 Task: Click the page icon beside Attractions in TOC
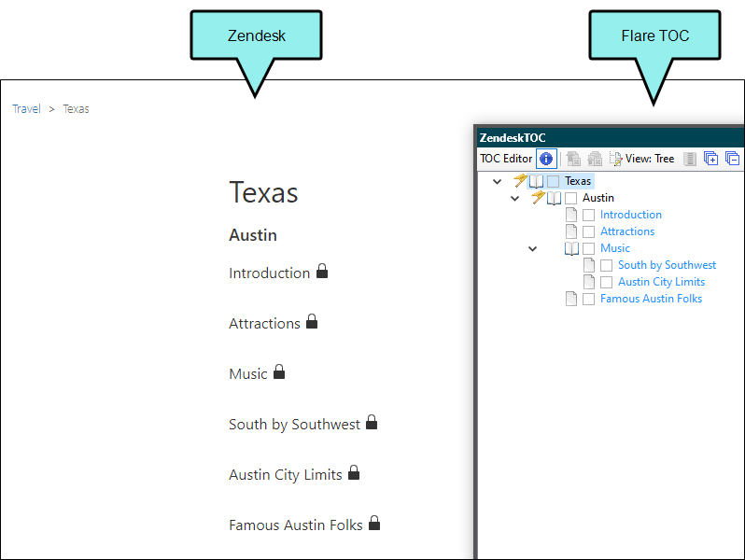pyautogui.click(x=571, y=231)
